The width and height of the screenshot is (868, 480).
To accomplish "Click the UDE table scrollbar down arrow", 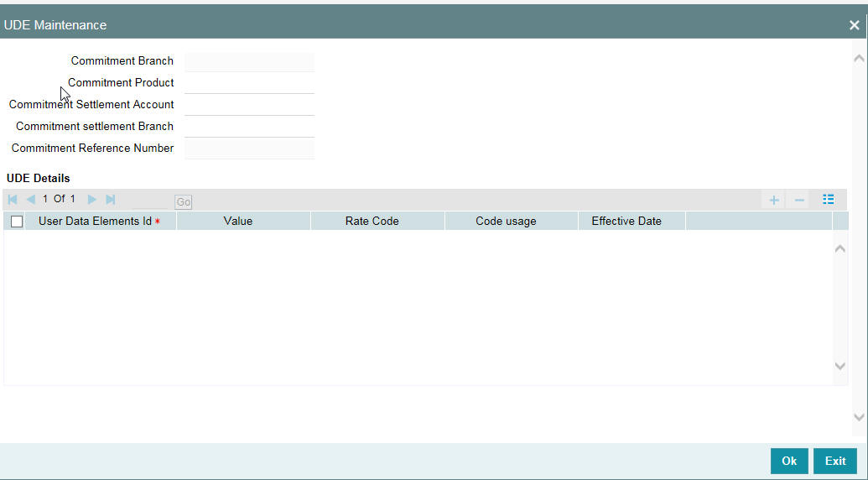I will point(839,366).
